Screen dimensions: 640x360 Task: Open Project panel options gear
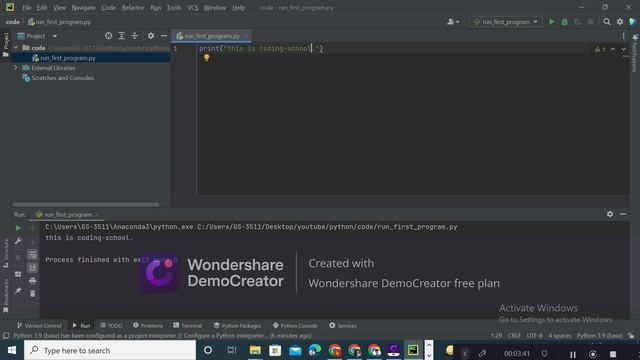151,36
